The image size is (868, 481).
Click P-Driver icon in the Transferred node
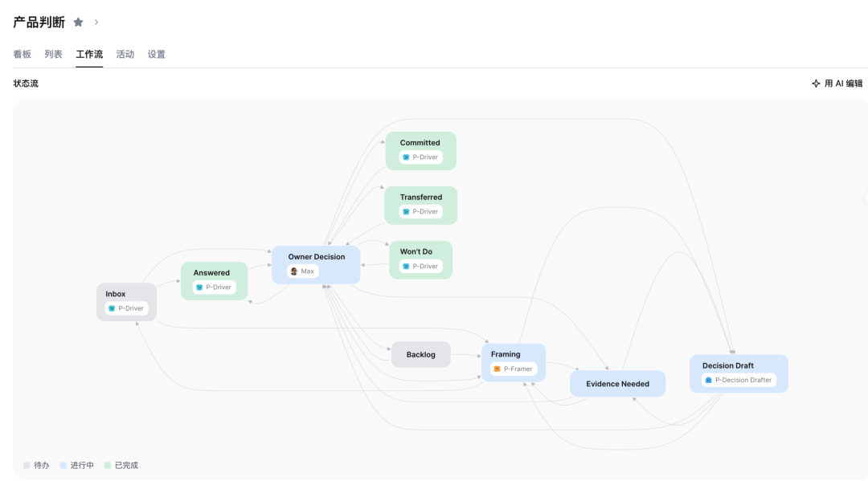406,212
